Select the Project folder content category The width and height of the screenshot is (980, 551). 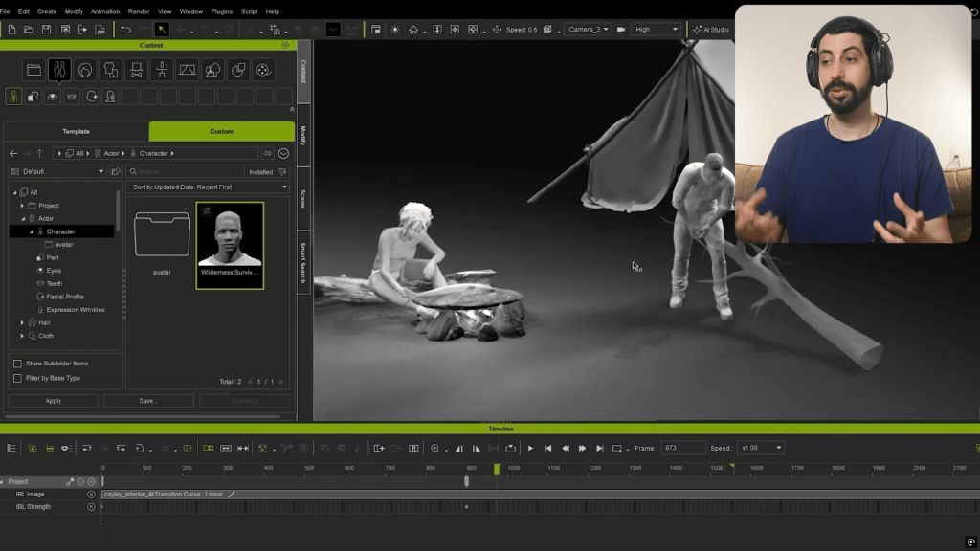click(x=33, y=70)
